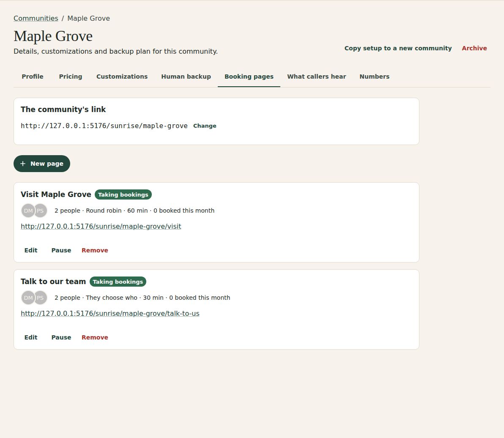
Task: Click the 'Details, customizations and backup plan' description
Action: 116,52
